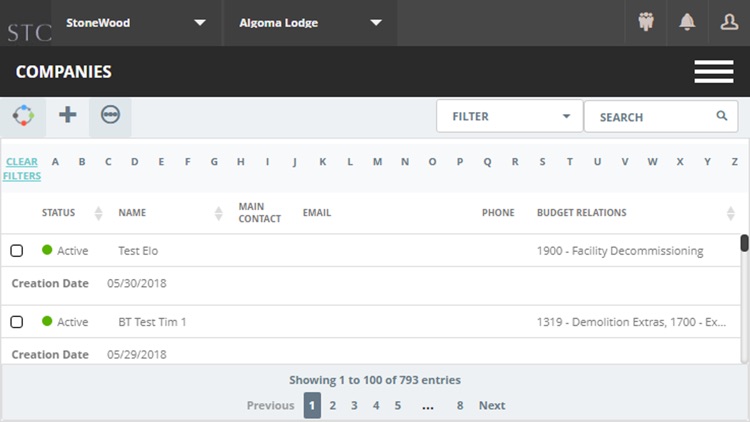This screenshot has width=750, height=422.
Task: Click the Main Contact column header
Action: 259,212
